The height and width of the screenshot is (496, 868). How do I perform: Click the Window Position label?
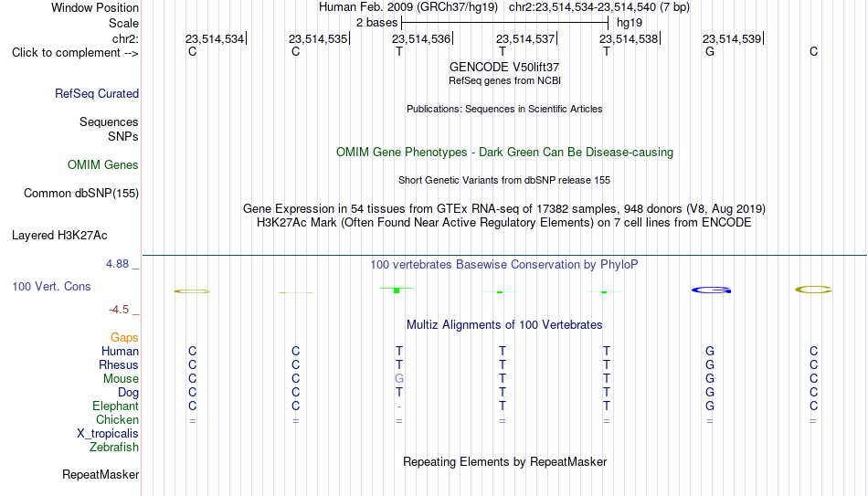95,7
